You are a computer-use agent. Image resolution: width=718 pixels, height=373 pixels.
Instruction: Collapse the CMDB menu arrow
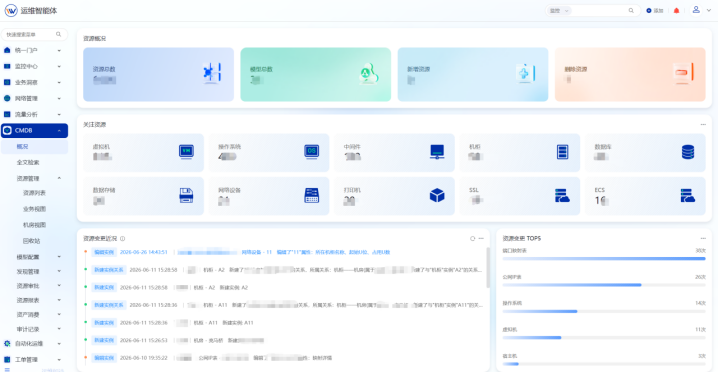click(59, 130)
